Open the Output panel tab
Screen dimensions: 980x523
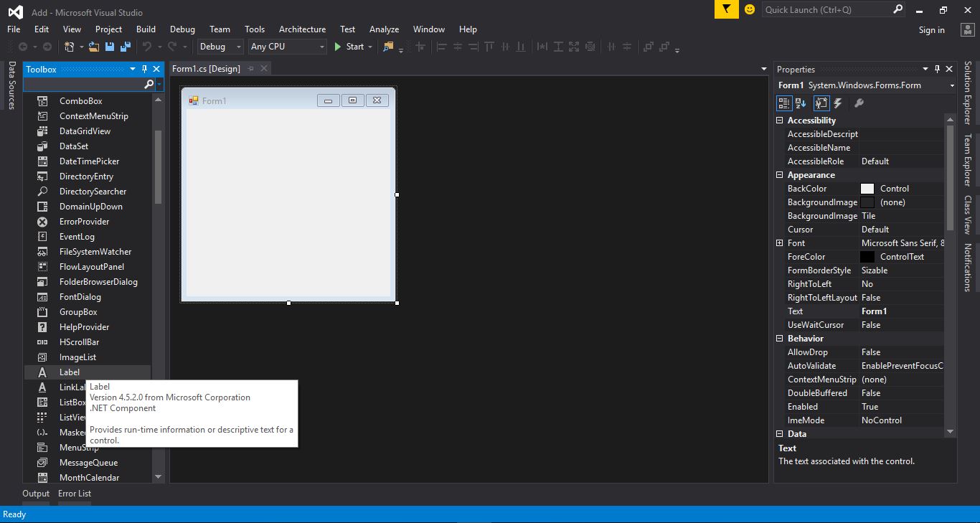coord(36,494)
